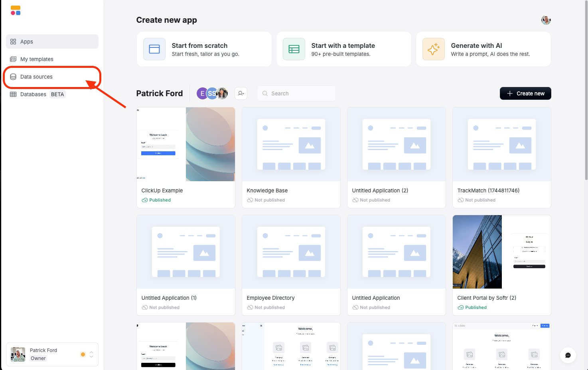Image resolution: width=588 pixels, height=370 pixels.
Task: Click TrackMatch (1744811746) title text
Action: (488, 190)
